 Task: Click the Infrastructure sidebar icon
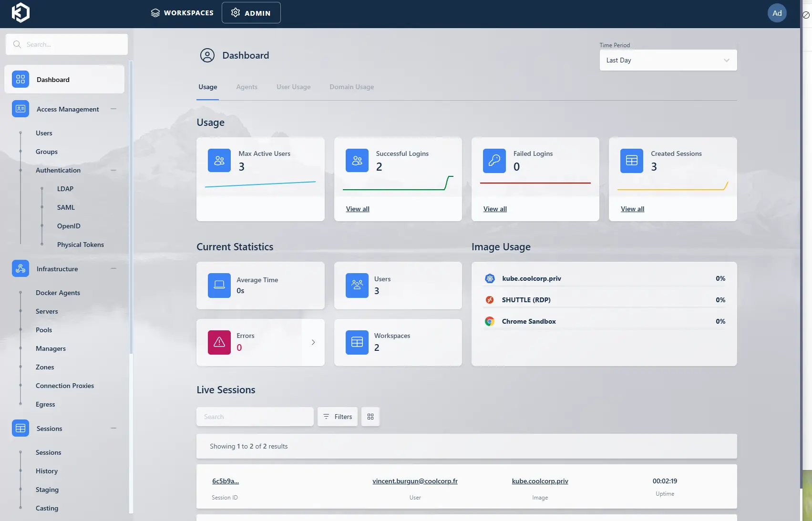click(x=21, y=269)
